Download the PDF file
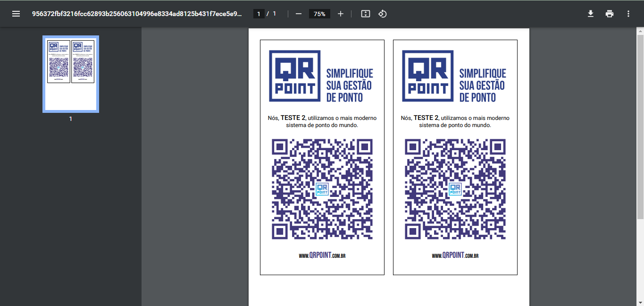 [x=590, y=14]
